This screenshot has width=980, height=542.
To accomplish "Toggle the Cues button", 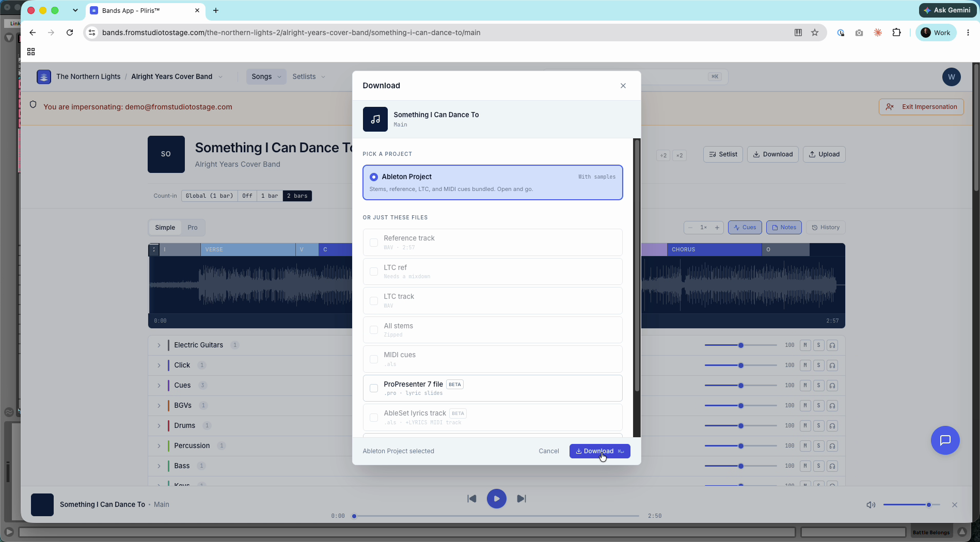I will click(745, 228).
